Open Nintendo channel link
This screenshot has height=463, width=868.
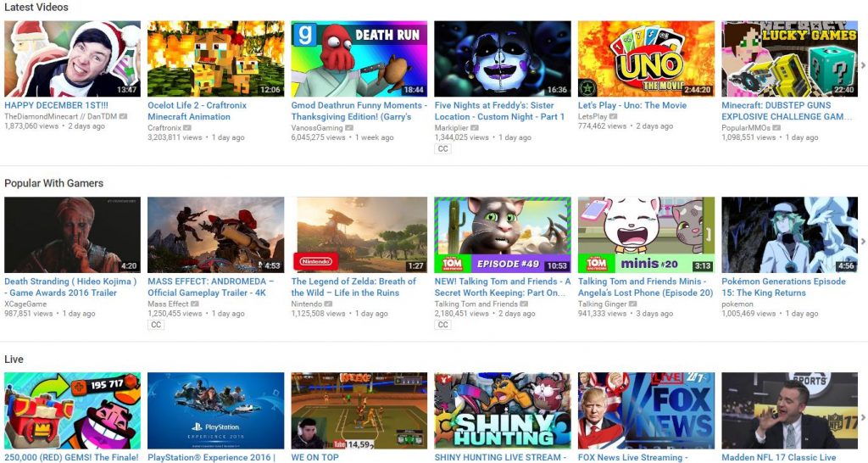(307, 304)
